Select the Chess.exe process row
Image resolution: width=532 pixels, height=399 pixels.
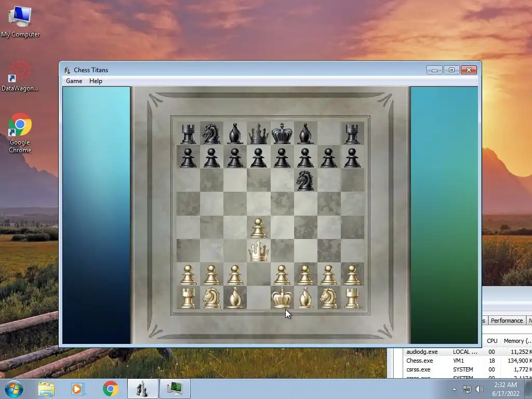pyautogui.click(x=468, y=361)
